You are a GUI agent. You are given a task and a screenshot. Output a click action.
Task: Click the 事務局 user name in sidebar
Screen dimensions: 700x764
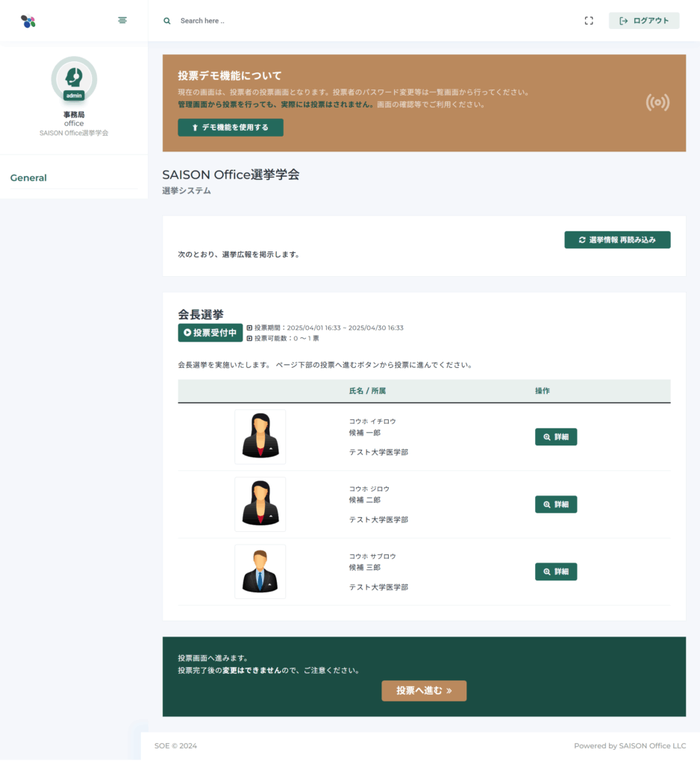[74, 114]
